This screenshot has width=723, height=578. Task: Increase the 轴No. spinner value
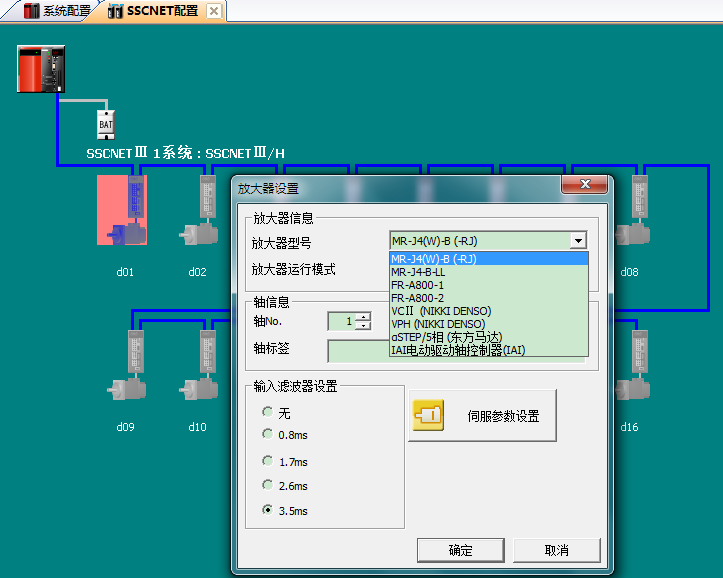[x=363, y=317]
